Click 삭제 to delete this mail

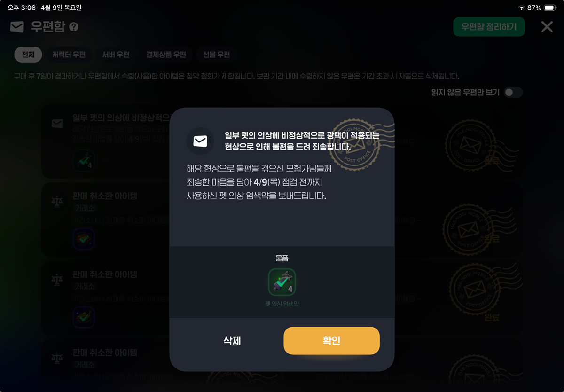tap(232, 341)
